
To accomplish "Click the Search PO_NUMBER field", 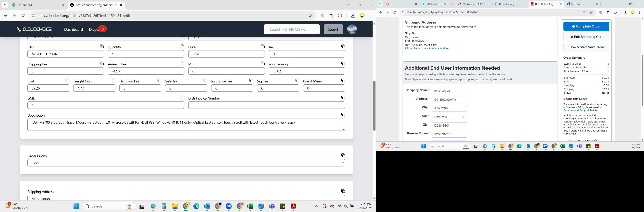I will click(291, 29).
